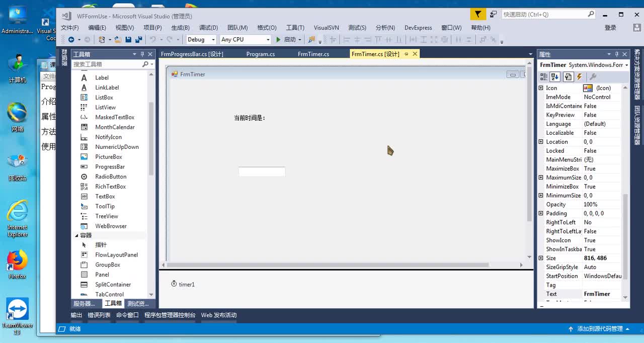The width and height of the screenshot is (644, 343).
Task: Click the undo toolbar icon
Action: 153,39
